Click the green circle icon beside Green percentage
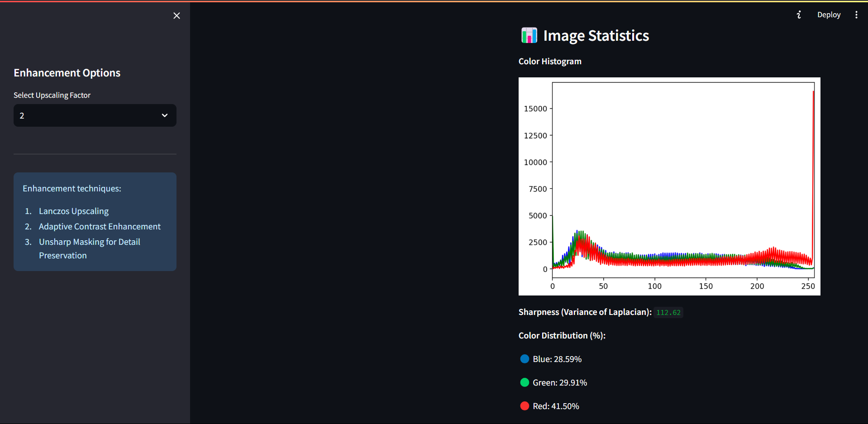Screen dimensions: 868x424 click(x=525, y=382)
